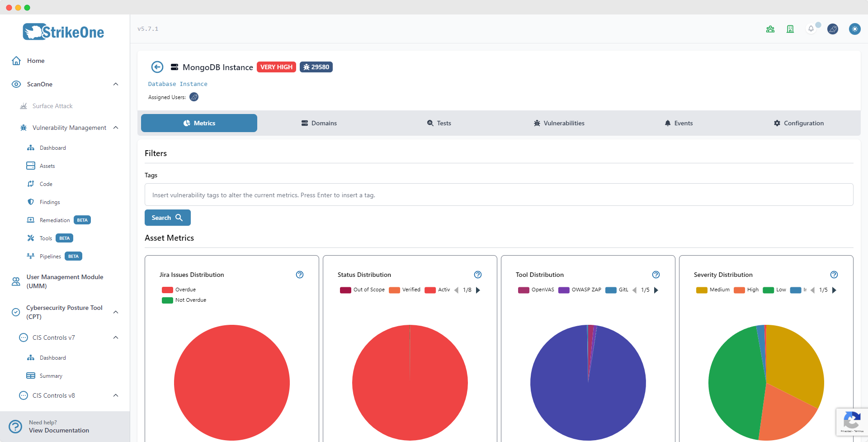Click the reCAPTCHA badge
Image resolution: width=868 pixels, height=442 pixels.
point(852,422)
